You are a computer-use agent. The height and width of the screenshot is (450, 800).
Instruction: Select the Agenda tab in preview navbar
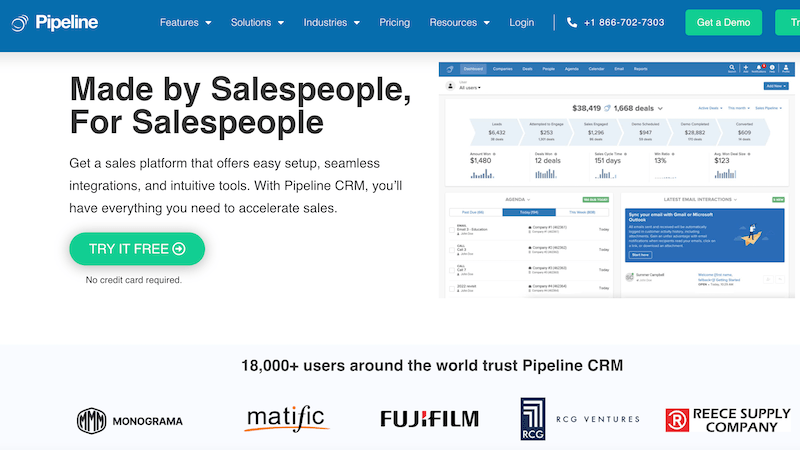coord(571,69)
